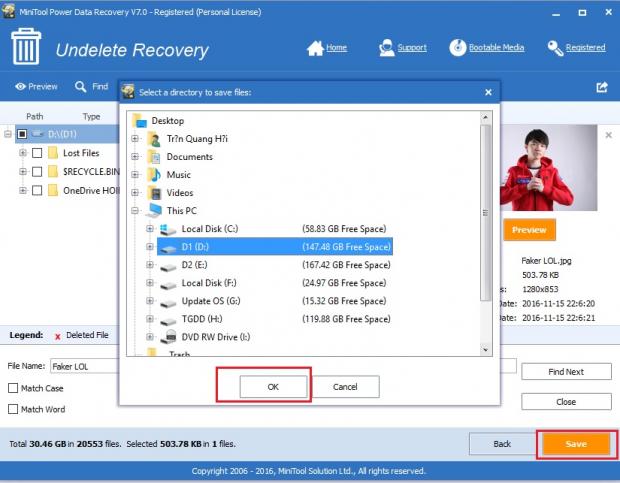
Task: Enable the Match Word checkbox
Action: coord(13,409)
